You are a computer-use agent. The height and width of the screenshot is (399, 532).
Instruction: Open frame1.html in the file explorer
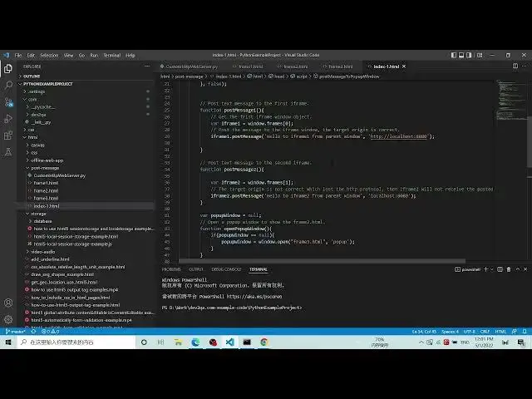(47, 183)
